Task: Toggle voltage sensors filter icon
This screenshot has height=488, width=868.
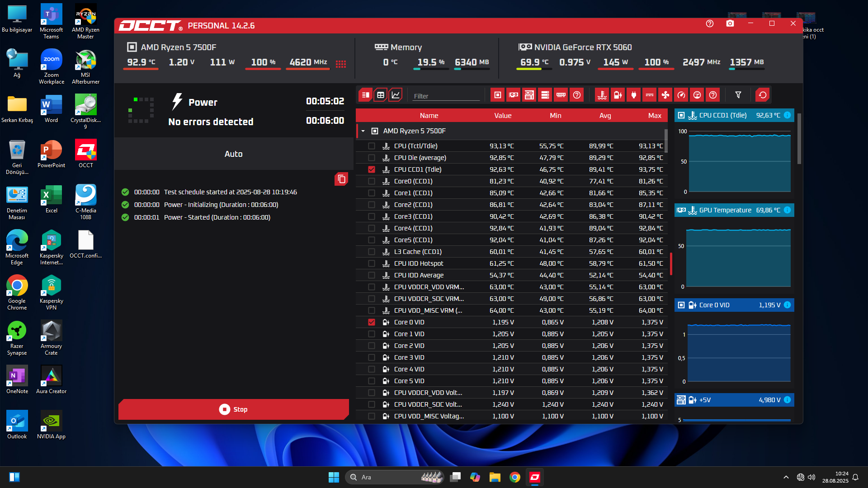Action: tap(618, 95)
